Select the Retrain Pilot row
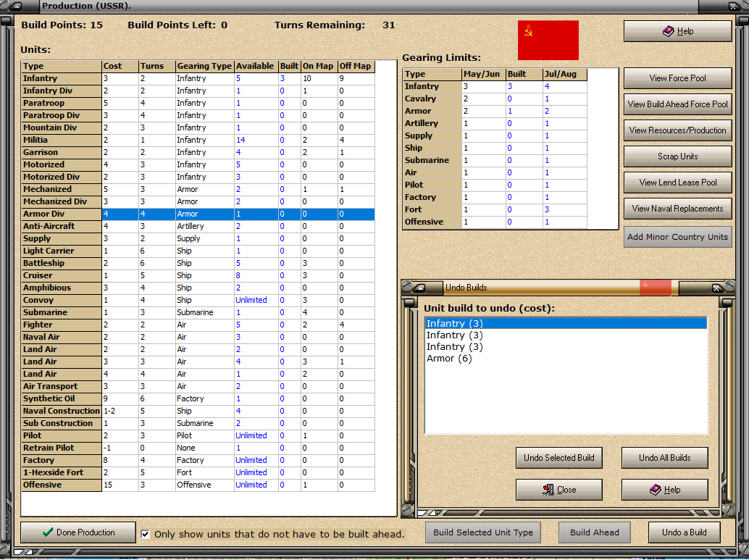749x560 pixels. click(198, 448)
